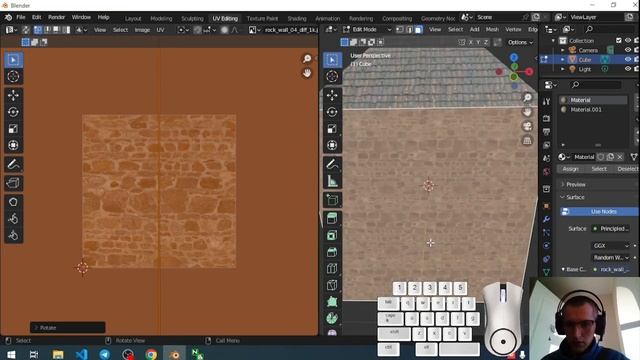Image resolution: width=640 pixels, height=360 pixels.
Task: Select the 3D viewport Transform tool
Action: point(332,145)
